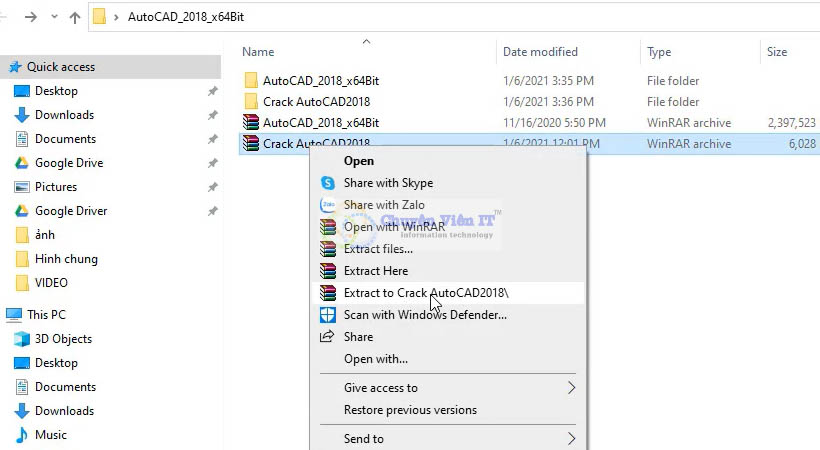Open Google Driver in Quick access

(x=71, y=211)
